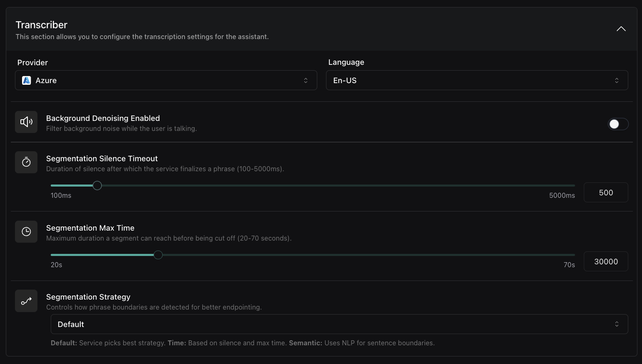This screenshot has width=642, height=364.
Task: Toggle the switch for filtering background noise
Action: 618,124
